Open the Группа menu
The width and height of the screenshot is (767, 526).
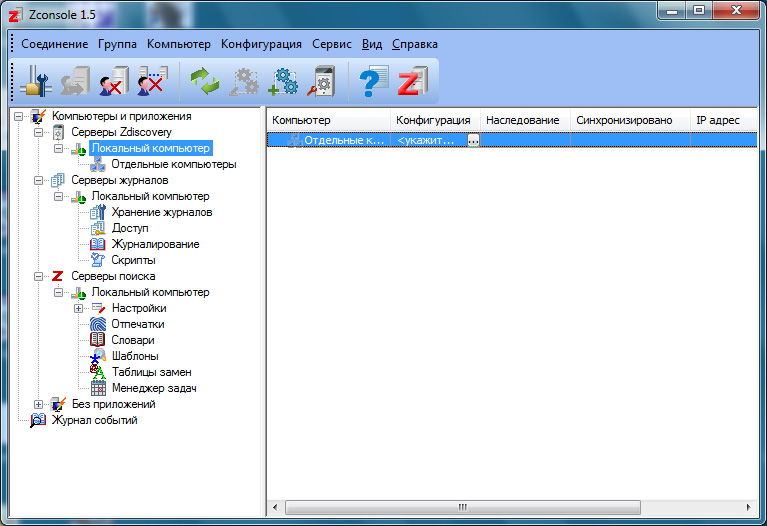117,44
